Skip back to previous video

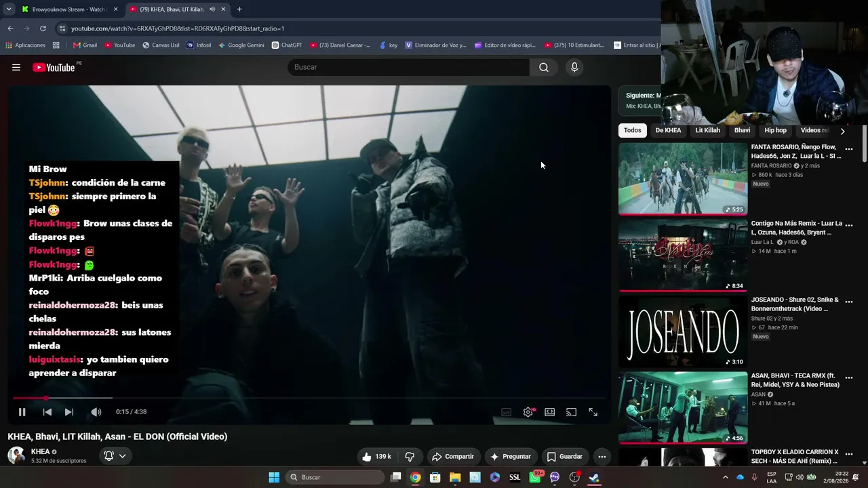click(47, 412)
